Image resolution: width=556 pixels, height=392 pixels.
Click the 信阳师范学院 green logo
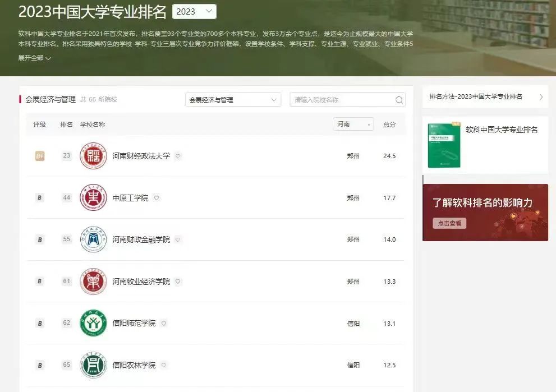pyautogui.click(x=93, y=323)
